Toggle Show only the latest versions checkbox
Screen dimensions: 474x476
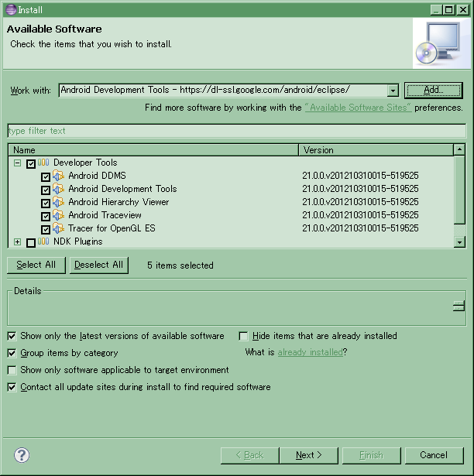12,336
